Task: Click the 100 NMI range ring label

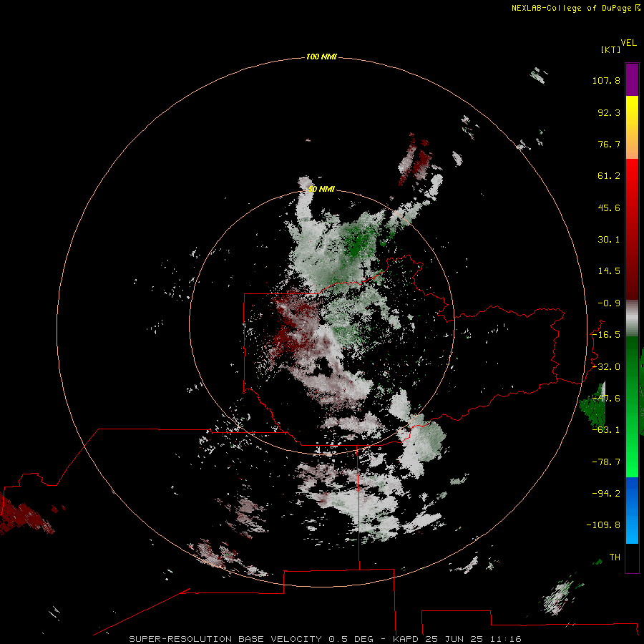Action: [321, 57]
